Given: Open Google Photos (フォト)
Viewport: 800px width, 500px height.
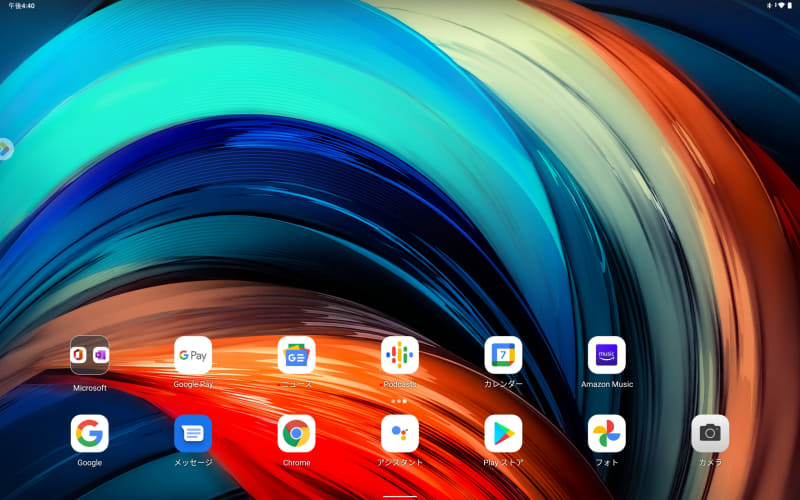Looking at the screenshot, I should [x=607, y=434].
